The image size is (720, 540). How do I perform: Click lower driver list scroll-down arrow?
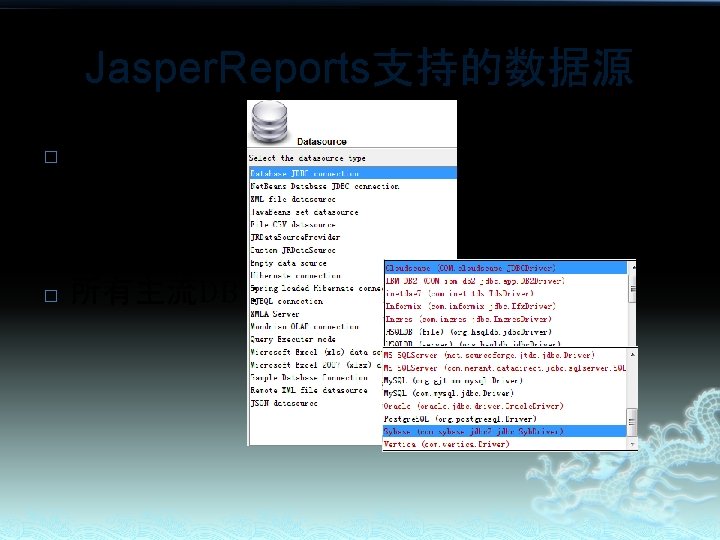tap(632, 444)
